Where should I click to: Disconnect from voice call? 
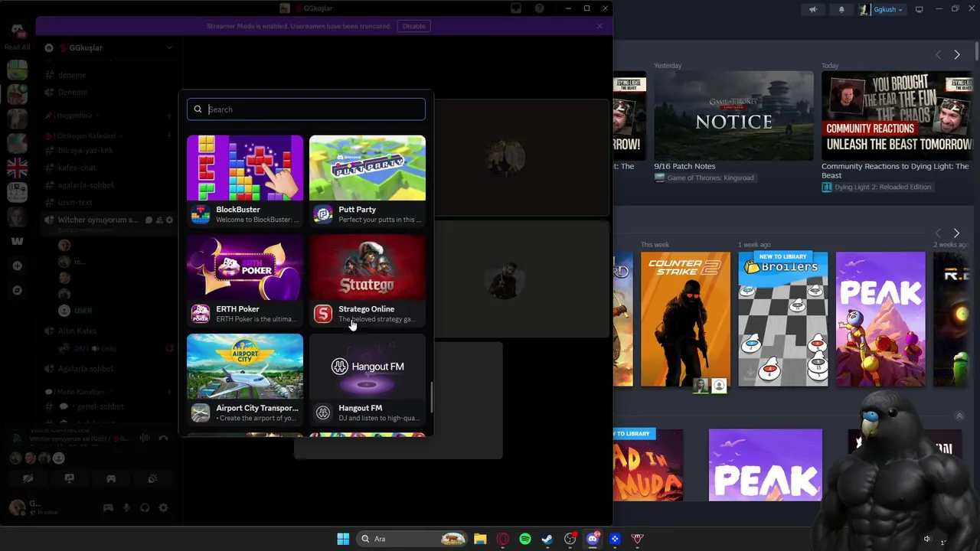point(163,439)
